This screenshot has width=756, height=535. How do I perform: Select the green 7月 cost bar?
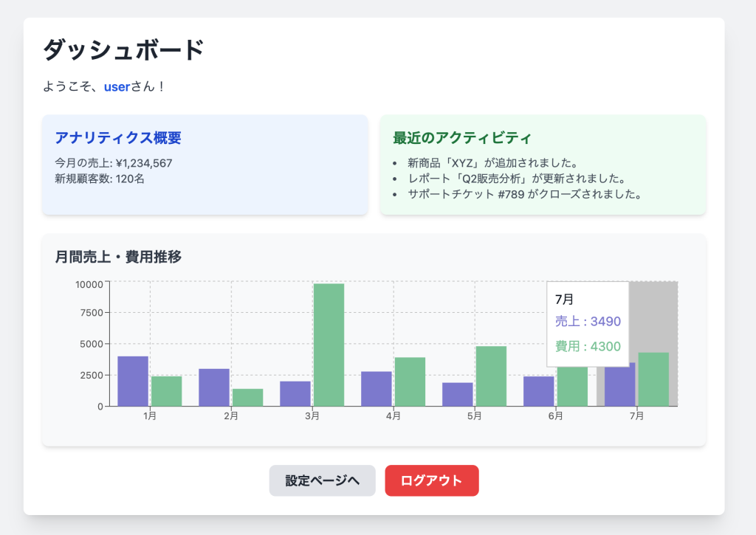(653, 379)
